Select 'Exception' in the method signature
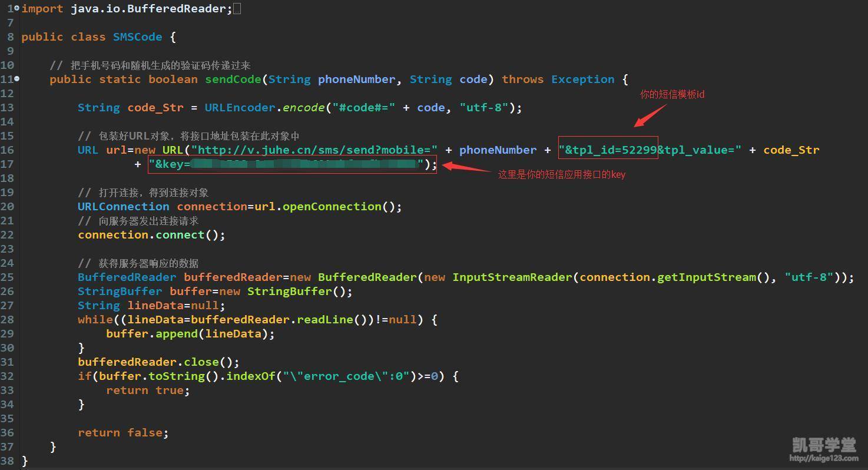This screenshot has width=868, height=470. click(x=583, y=80)
